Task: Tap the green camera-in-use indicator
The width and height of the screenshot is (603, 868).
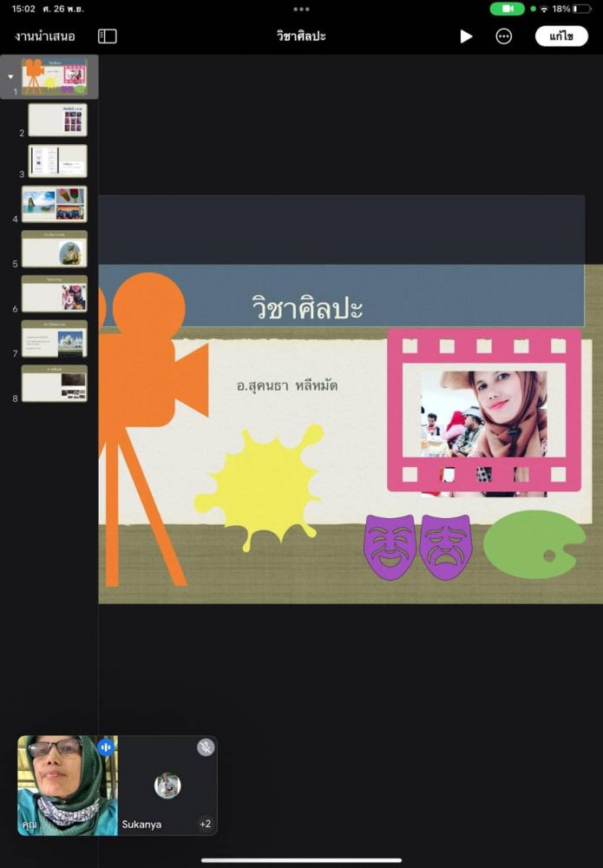Action: tap(507, 9)
